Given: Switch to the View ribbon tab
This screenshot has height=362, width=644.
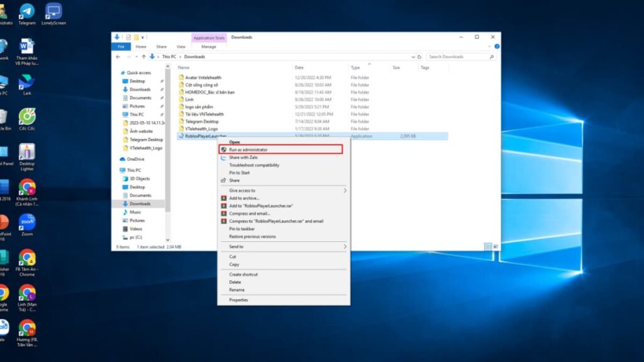Looking at the screenshot, I should click(180, 47).
